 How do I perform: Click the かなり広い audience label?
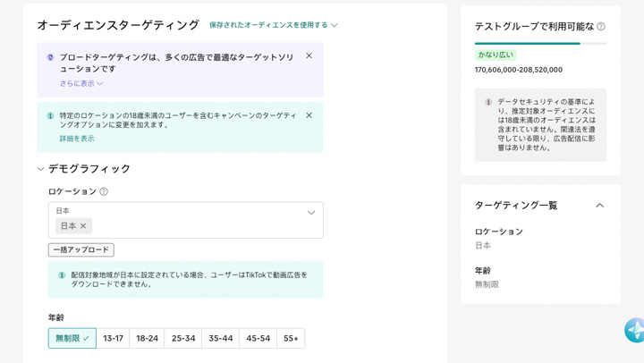tap(496, 55)
